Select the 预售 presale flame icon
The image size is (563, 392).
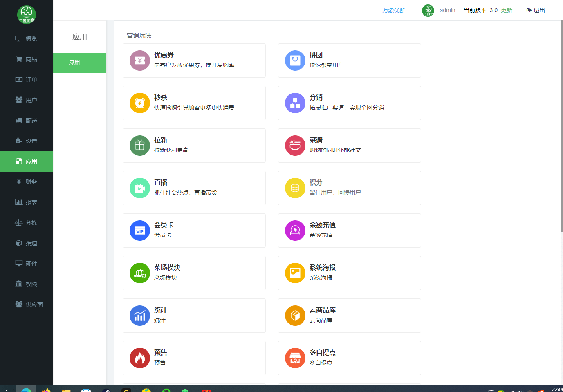tap(140, 358)
